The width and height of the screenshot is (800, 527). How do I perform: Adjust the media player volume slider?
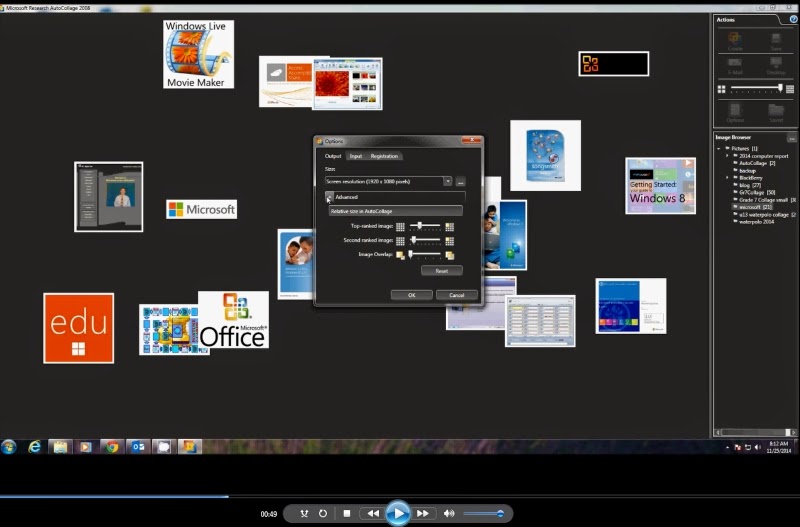(x=484, y=514)
